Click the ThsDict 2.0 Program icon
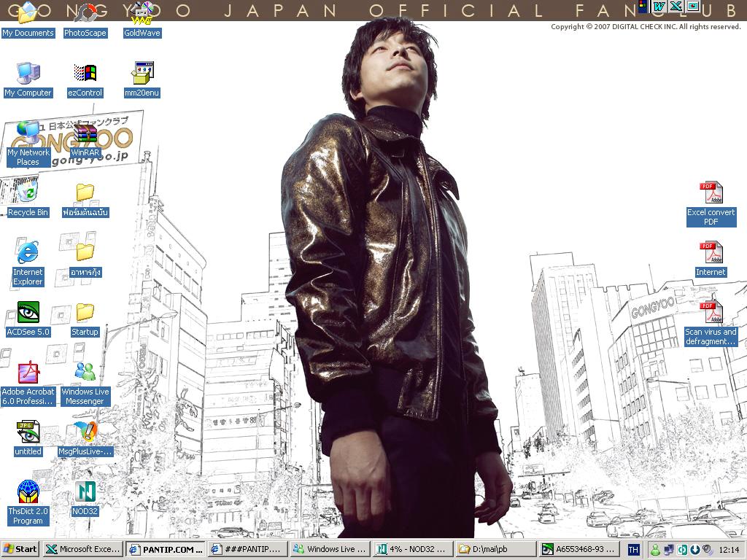The image size is (747, 560). (28, 503)
